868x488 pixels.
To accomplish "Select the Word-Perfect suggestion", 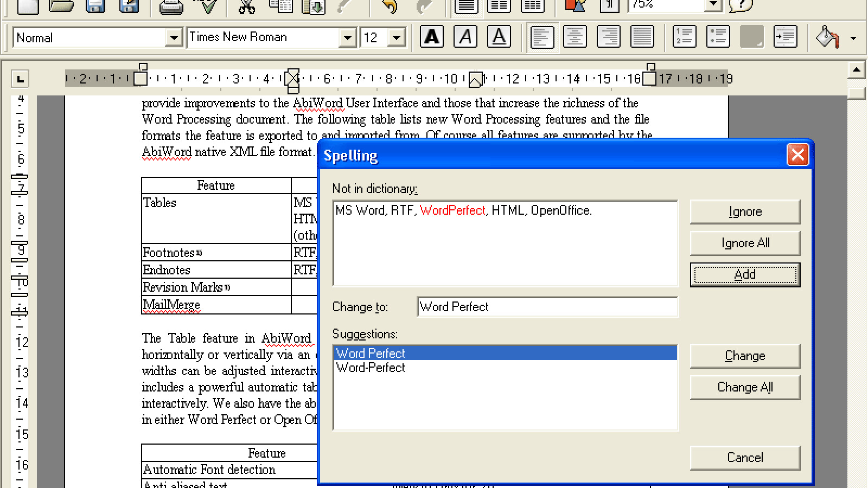I will (x=371, y=368).
